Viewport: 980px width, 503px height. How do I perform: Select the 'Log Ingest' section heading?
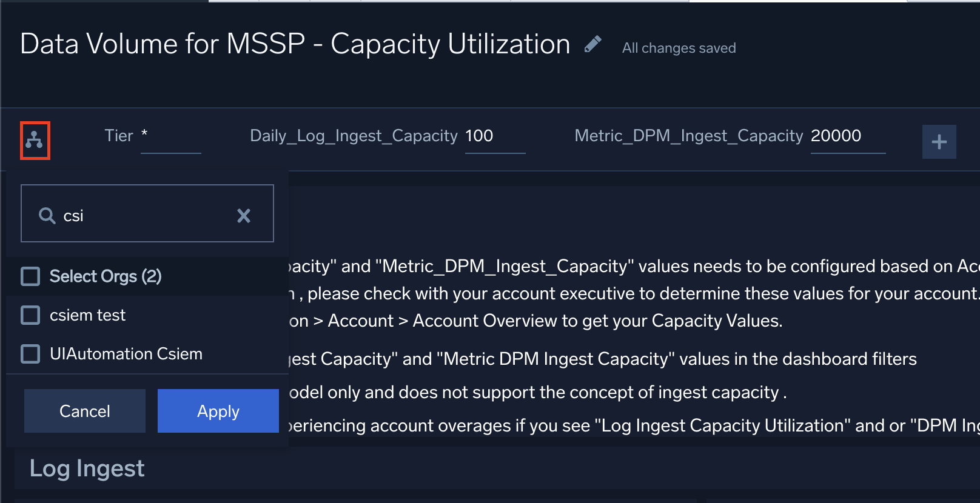coord(87,468)
